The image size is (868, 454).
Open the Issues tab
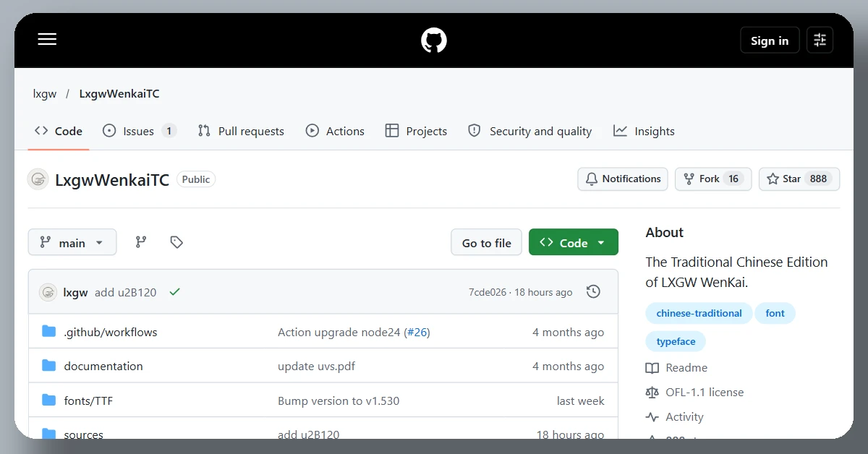coord(140,131)
